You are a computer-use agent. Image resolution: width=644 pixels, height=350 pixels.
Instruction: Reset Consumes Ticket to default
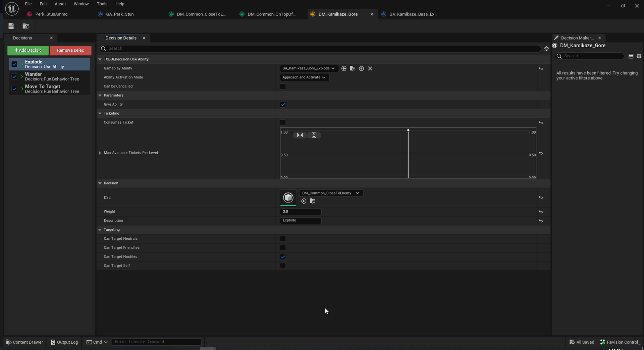tap(541, 123)
